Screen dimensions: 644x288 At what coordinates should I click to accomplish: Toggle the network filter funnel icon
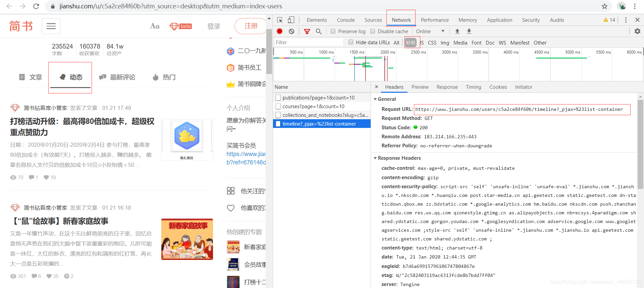pyautogui.click(x=307, y=31)
